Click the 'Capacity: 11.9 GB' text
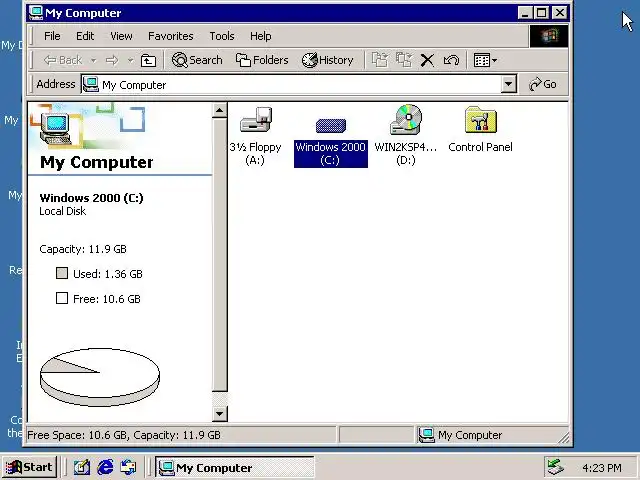The image size is (640, 480). click(83, 249)
